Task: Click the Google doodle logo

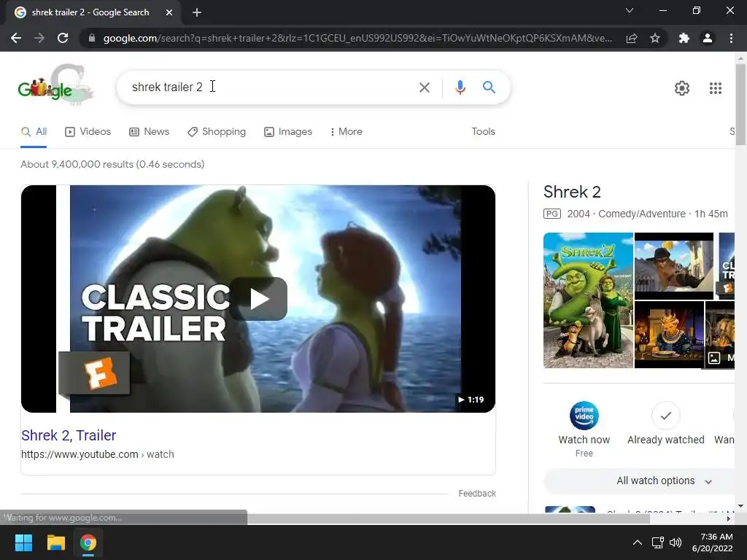Action: pyautogui.click(x=55, y=85)
